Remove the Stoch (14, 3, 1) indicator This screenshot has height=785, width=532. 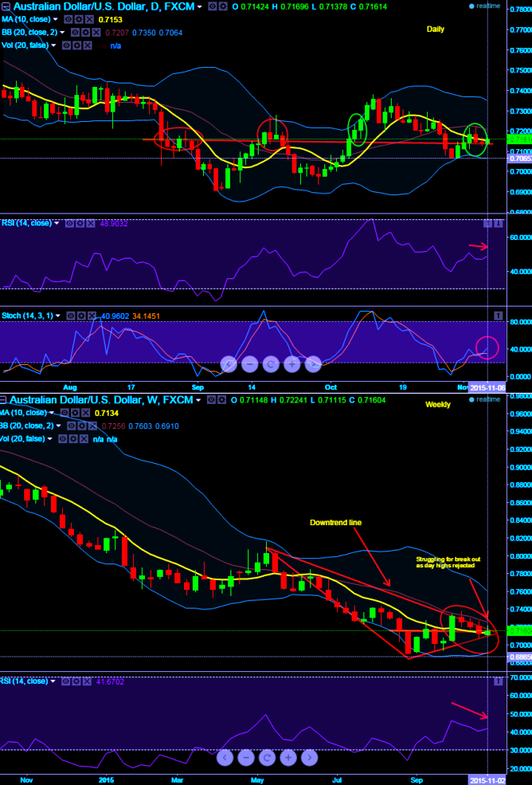(x=92, y=316)
